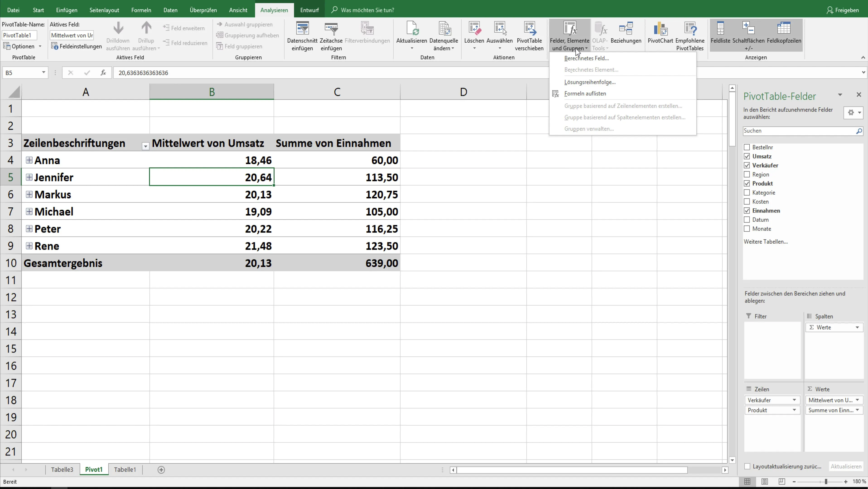Click zoom in plus button
Screen dimensions: 868x489
click(x=845, y=482)
